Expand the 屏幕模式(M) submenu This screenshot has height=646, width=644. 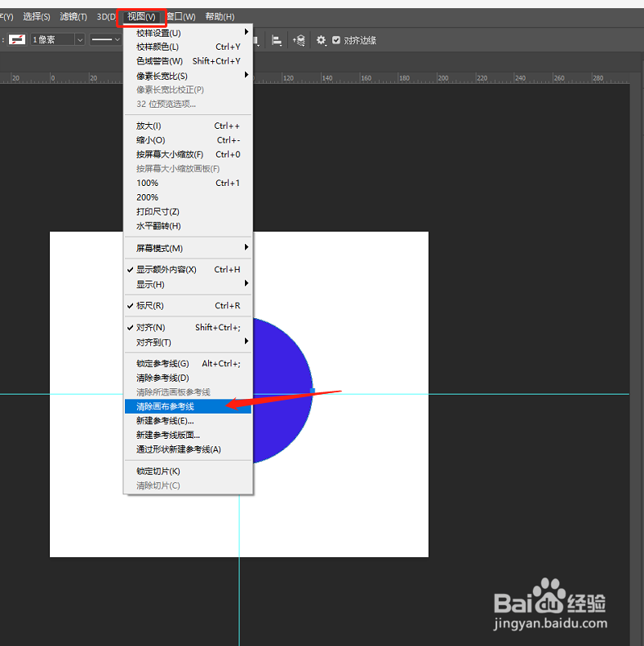click(x=188, y=248)
